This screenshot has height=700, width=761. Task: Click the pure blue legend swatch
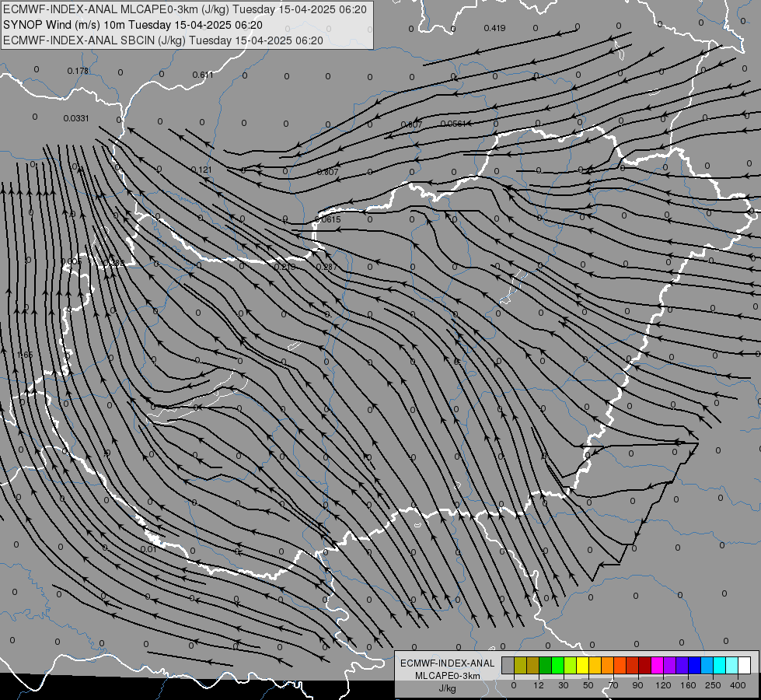[x=694, y=666]
